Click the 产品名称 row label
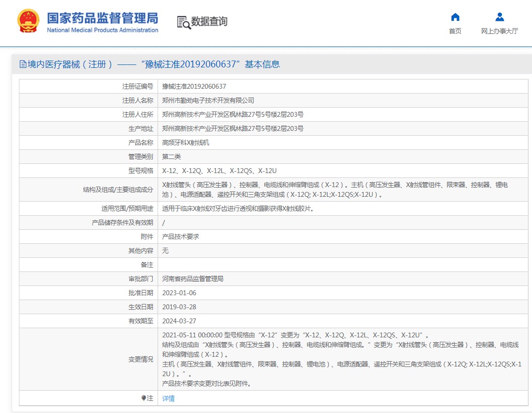Image resolution: width=532 pixels, height=413 pixels. click(141, 143)
